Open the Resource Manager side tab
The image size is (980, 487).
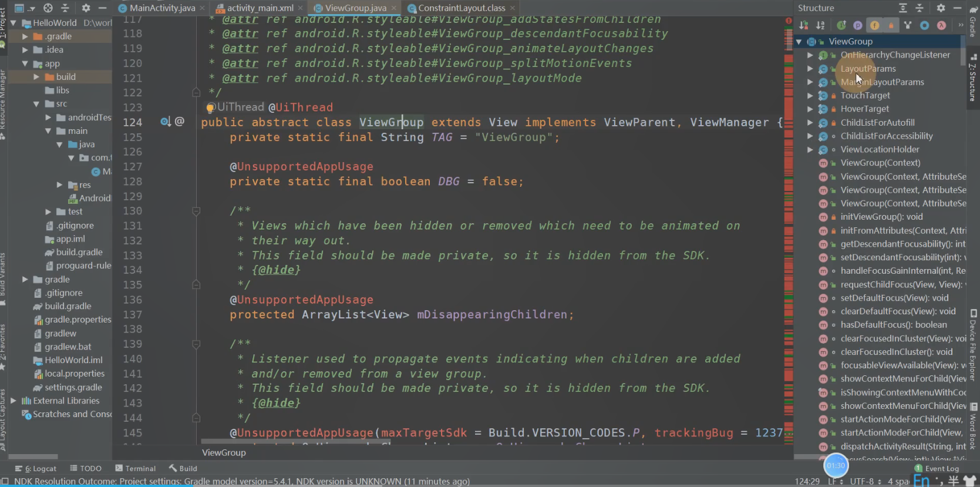point(3,103)
